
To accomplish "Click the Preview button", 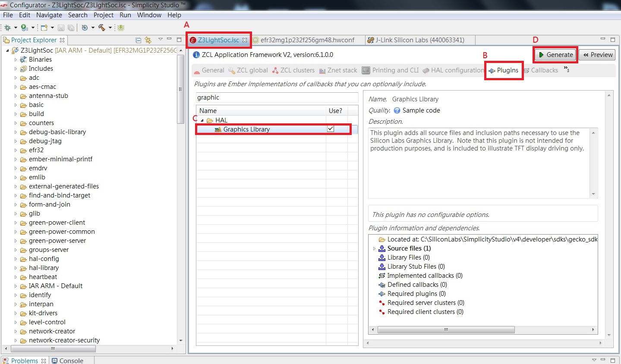I will click(x=597, y=55).
